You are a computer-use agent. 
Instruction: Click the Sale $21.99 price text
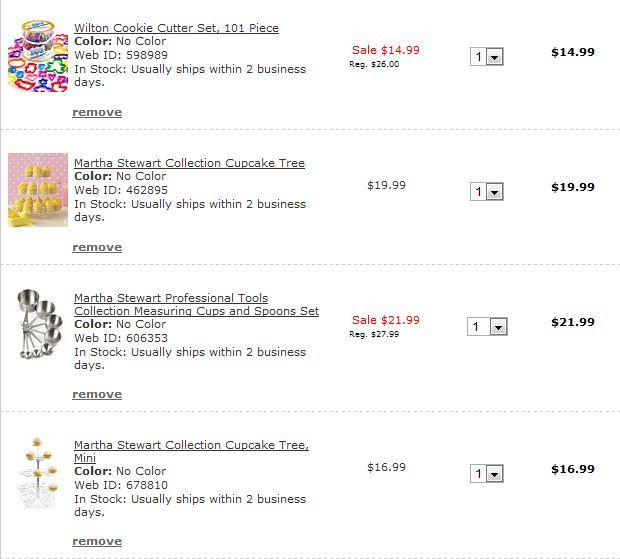pyautogui.click(x=386, y=320)
